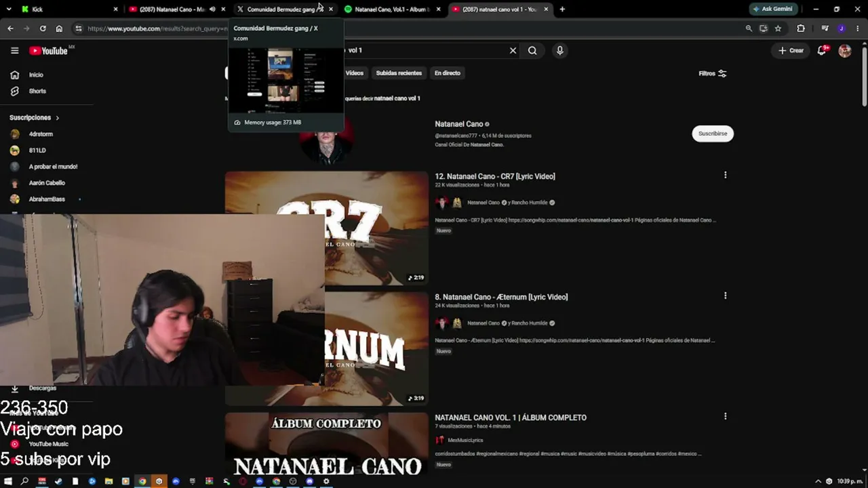868x488 pixels.
Task: Open YouTube notifications bell
Action: tap(822, 50)
